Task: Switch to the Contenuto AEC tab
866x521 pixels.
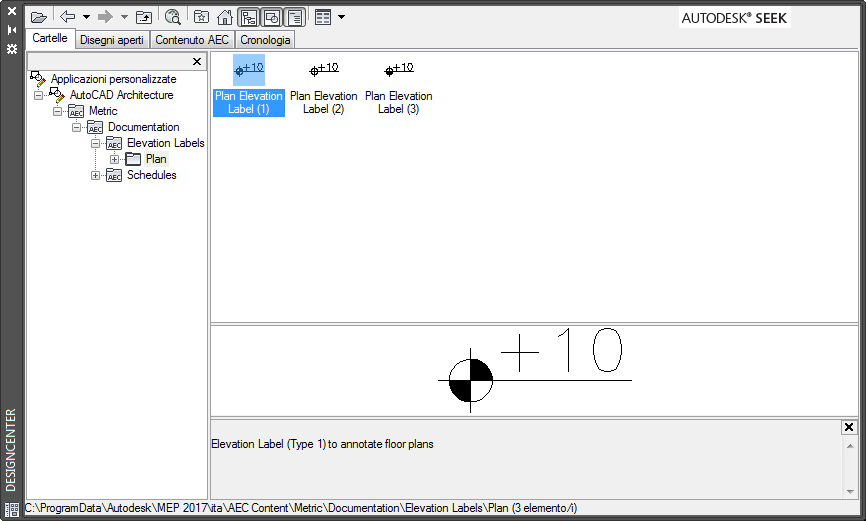Action: [192, 40]
